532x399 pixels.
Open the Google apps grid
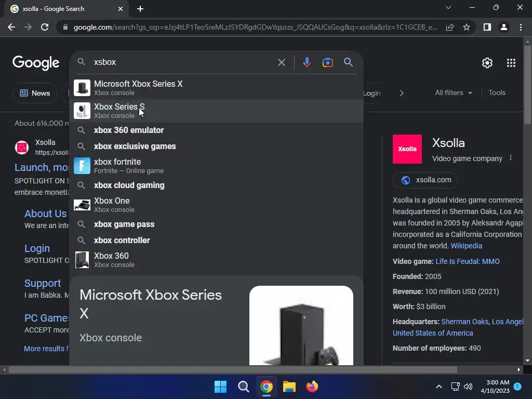click(511, 63)
